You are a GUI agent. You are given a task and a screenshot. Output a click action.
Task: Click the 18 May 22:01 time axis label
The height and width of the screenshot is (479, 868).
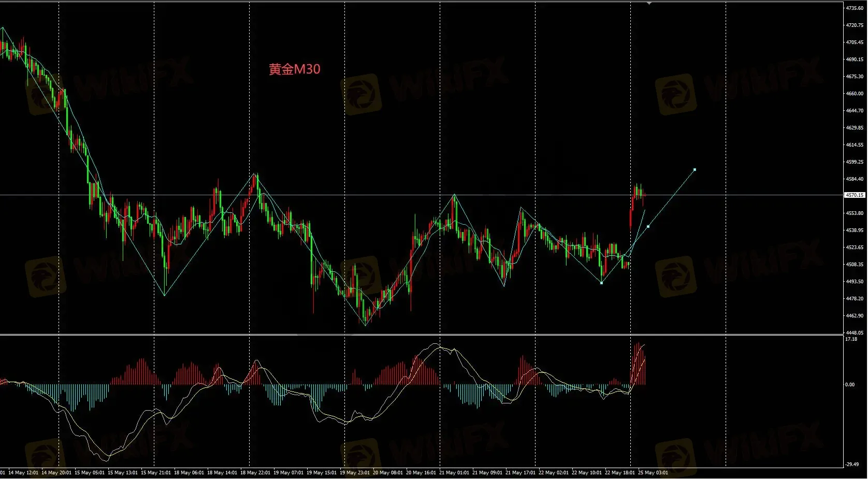[254, 473]
